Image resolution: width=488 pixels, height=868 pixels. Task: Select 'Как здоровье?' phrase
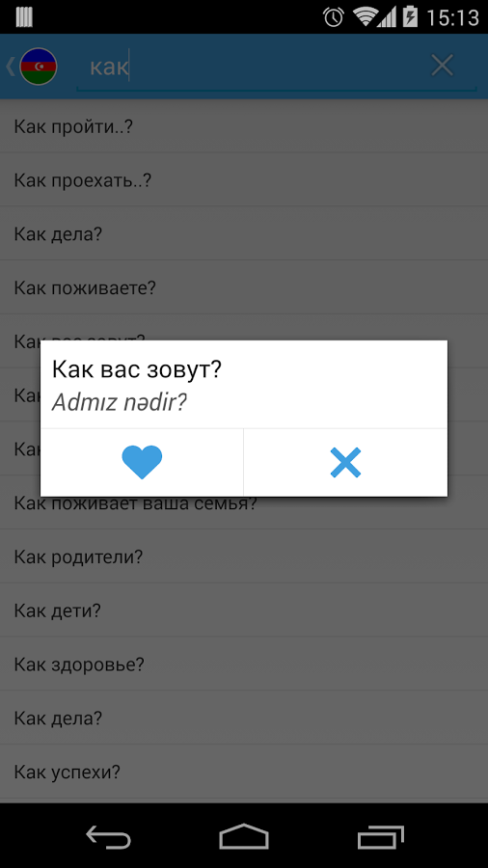(x=244, y=665)
